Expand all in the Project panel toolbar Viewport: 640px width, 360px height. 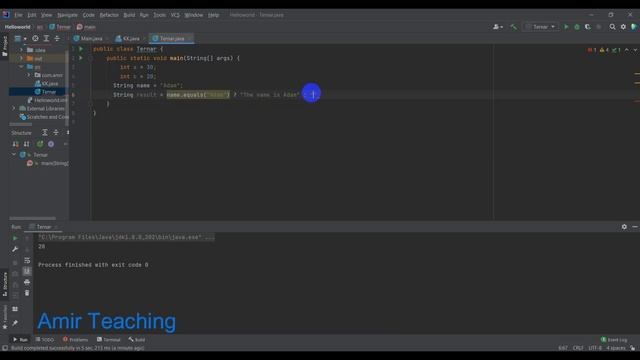click(46, 38)
